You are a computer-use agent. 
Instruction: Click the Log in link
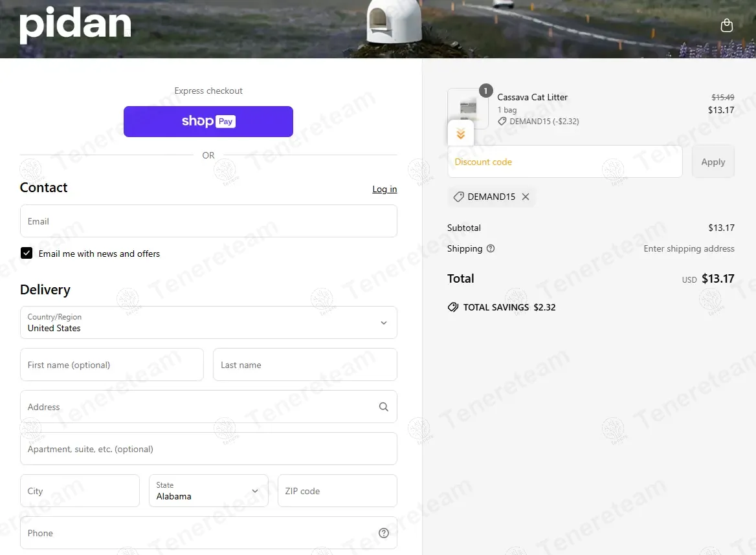point(384,189)
